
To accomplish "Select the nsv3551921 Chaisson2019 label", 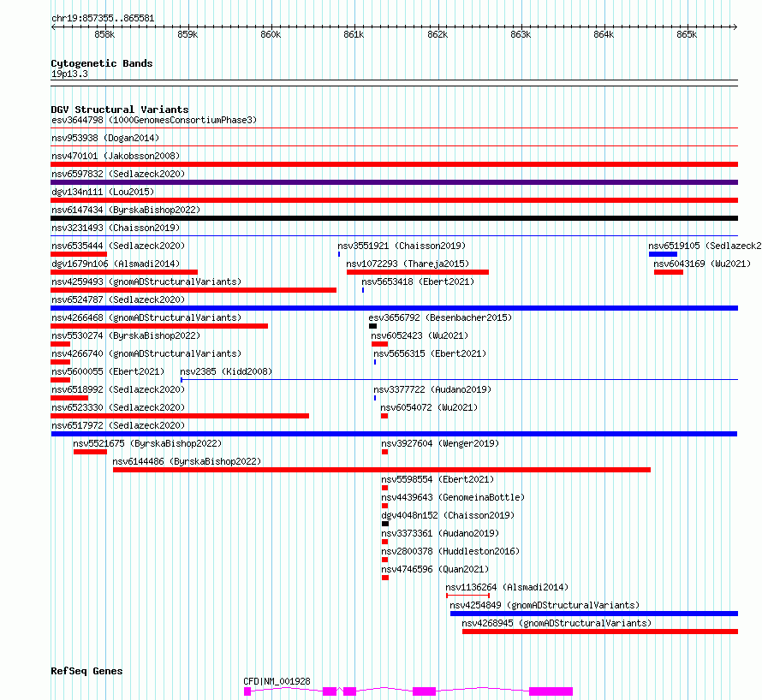I will tap(402, 246).
